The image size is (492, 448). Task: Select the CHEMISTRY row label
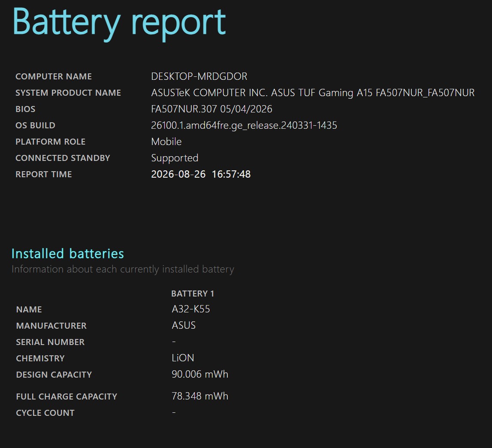40,358
